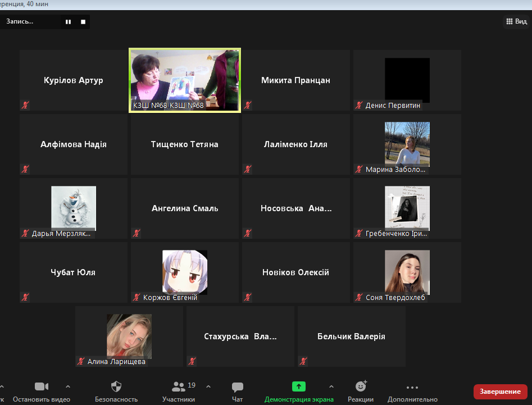Image resolution: width=532 pixels, height=405 pixels.
Task: Click the Алфімова Надія name text
Action: 73,144
